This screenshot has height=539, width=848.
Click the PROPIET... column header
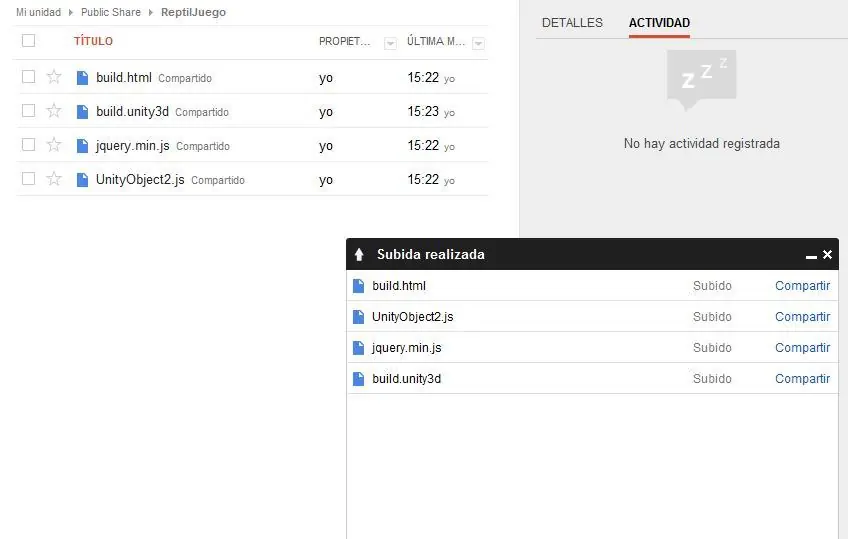[344, 42]
